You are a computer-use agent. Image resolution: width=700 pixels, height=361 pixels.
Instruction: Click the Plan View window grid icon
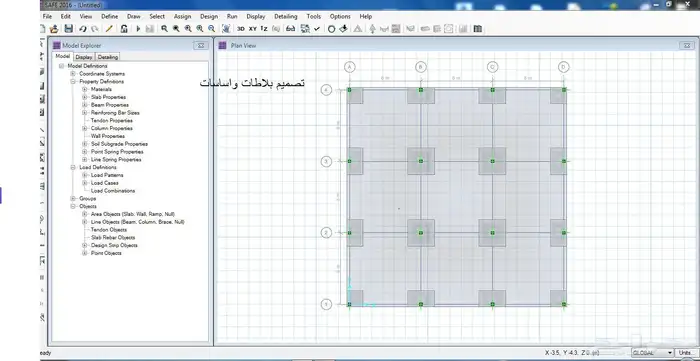tap(222, 45)
